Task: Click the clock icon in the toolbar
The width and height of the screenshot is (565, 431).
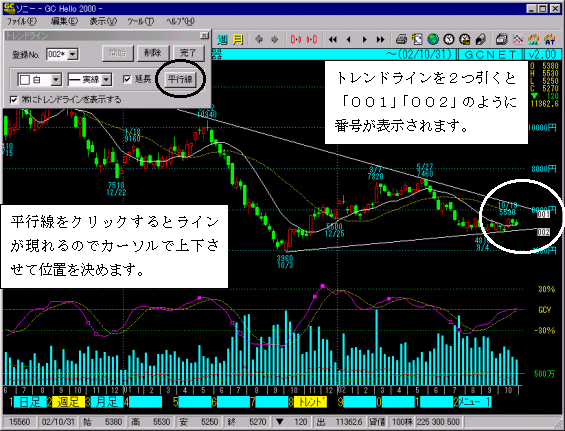Action: pos(449,39)
